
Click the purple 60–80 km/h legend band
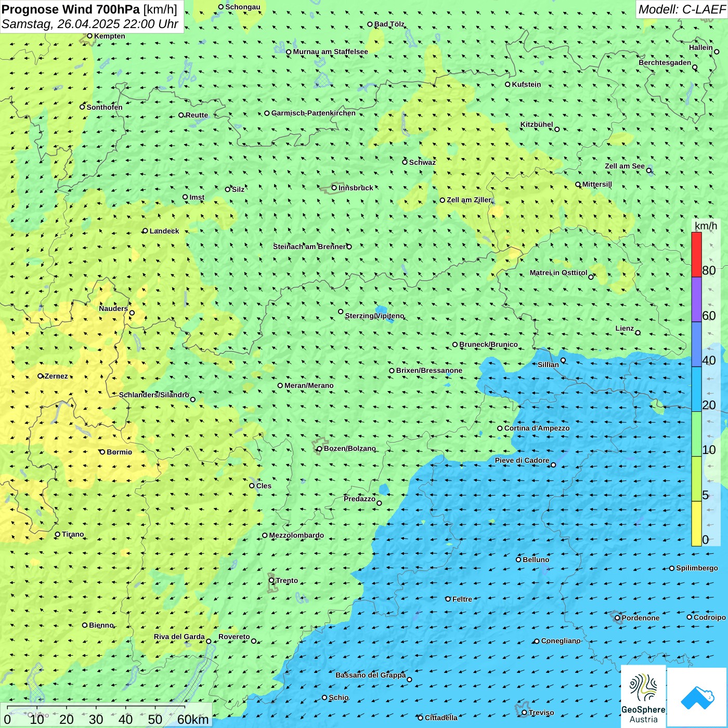click(696, 299)
